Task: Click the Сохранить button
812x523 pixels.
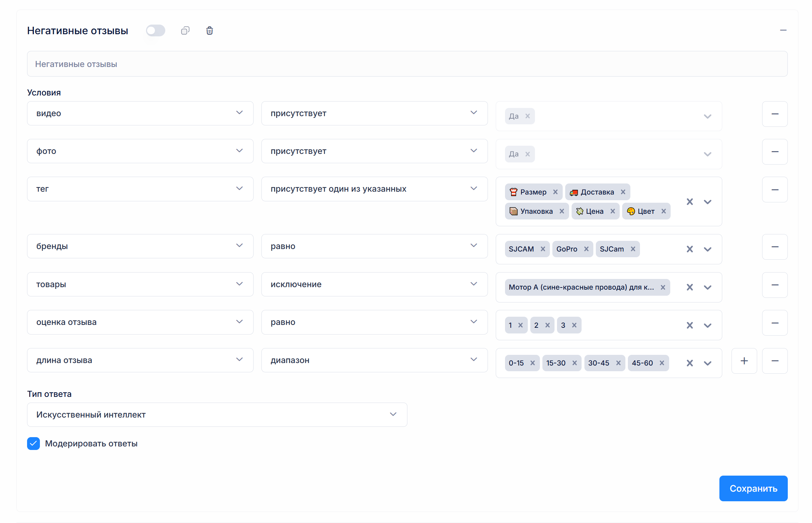Action: pyautogui.click(x=753, y=488)
